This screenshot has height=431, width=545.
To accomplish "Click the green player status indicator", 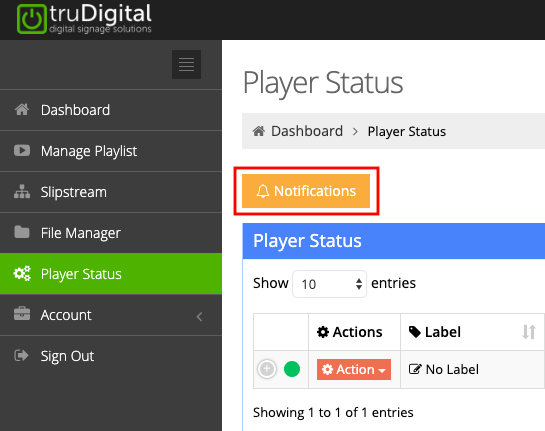I will pyautogui.click(x=292, y=369).
